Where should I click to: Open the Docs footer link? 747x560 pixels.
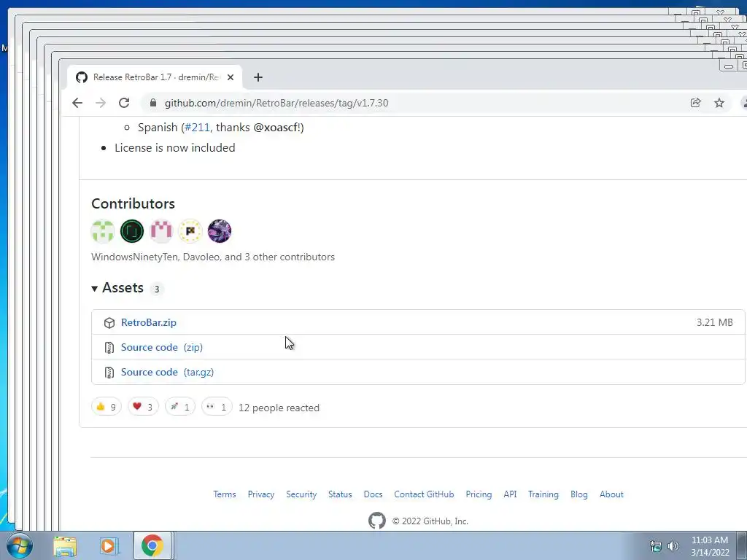point(373,494)
